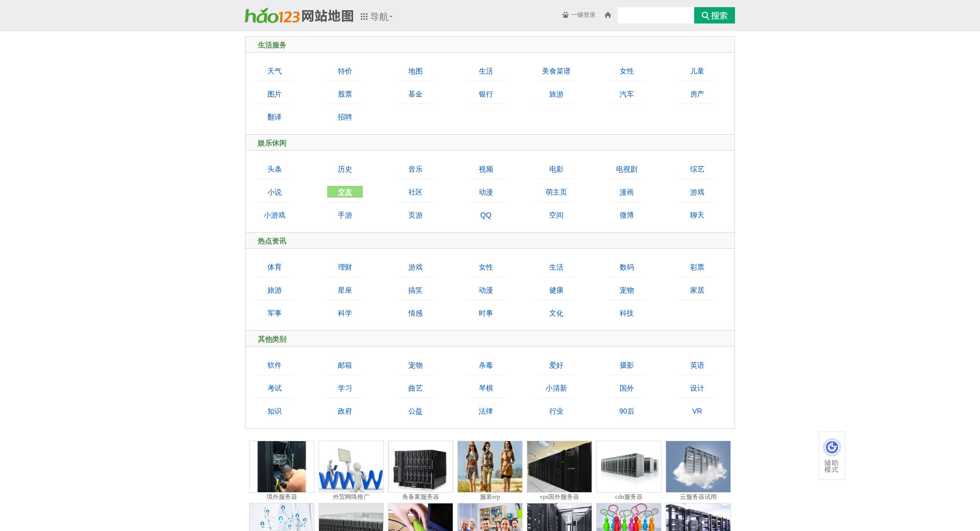Open the 服装erp fashion thumbnail
The height and width of the screenshot is (531, 980).
pos(490,467)
